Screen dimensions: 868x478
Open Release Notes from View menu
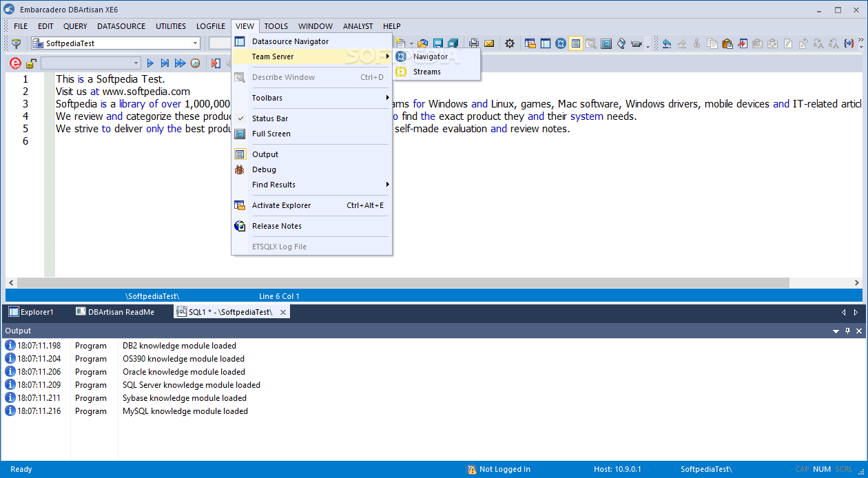coord(311,226)
